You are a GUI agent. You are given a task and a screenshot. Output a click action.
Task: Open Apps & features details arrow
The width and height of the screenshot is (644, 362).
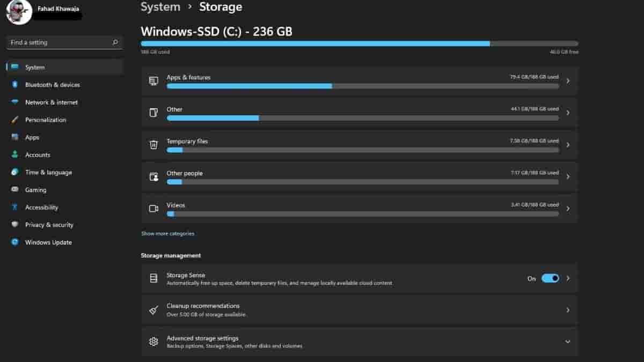click(568, 81)
